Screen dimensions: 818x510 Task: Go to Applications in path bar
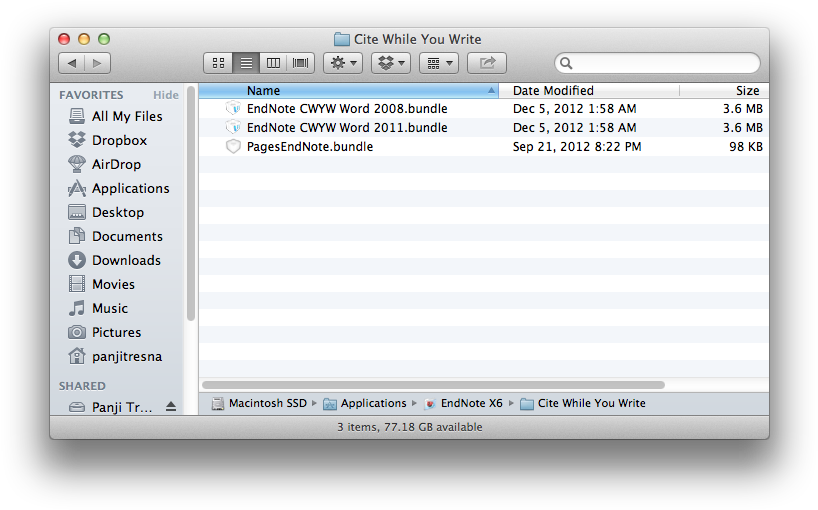click(365, 403)
